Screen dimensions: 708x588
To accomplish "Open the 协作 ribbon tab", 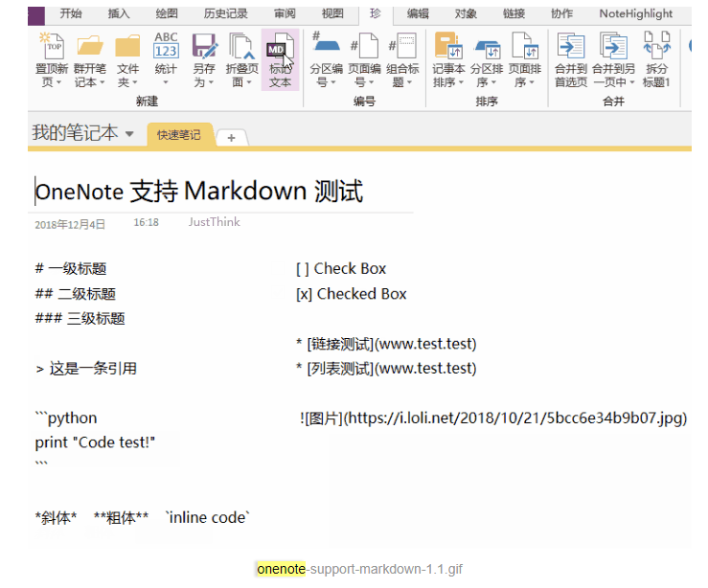I will coord(561,13).
